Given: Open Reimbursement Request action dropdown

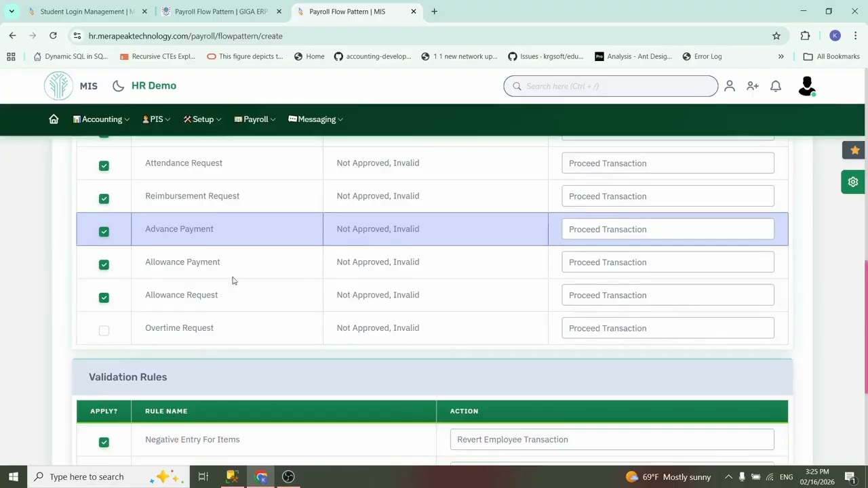Looking at the screenshot, I should click(x=668, y=196).
